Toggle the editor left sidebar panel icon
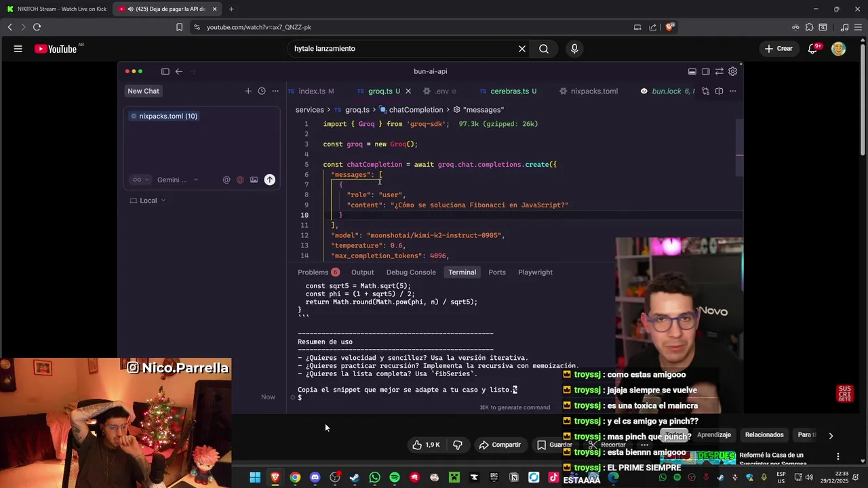This screenshot has width=868, height=488. 165,71
